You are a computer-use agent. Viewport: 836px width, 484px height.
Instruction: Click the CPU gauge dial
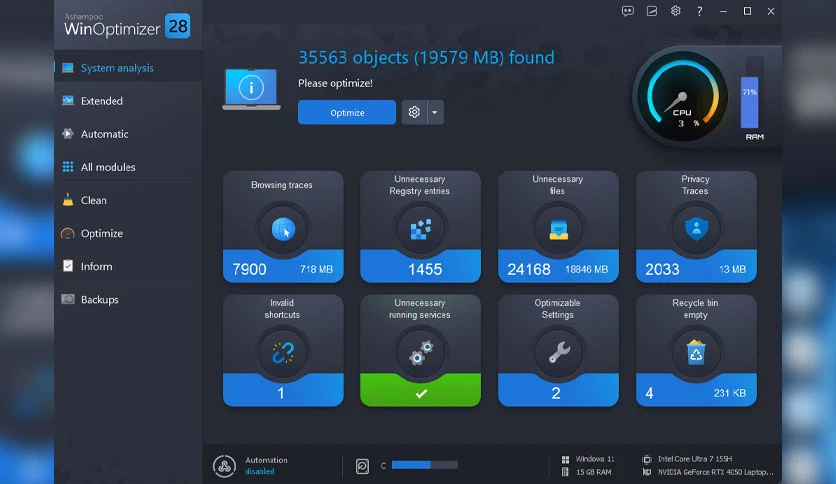(x=682, y=97)
